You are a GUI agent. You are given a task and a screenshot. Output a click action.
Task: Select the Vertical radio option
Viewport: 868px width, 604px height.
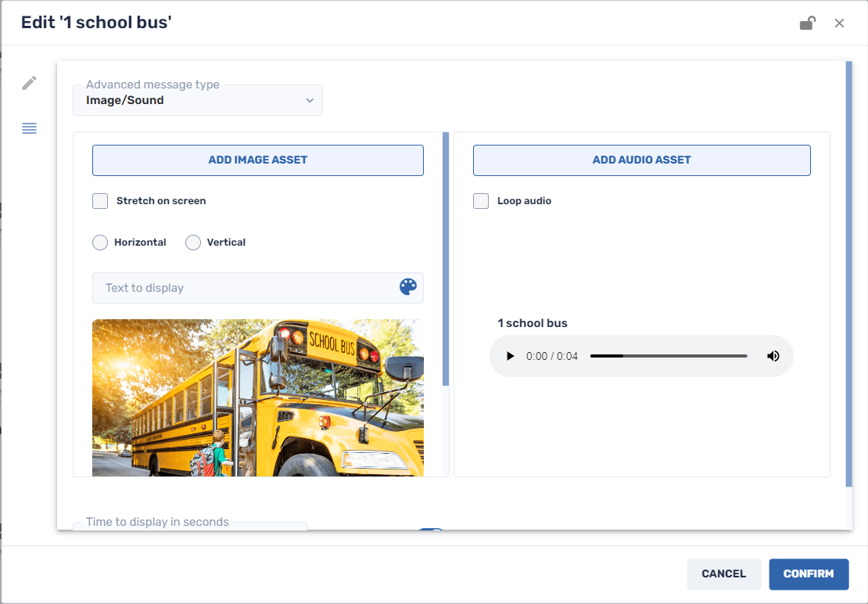pyautogui.click(x=192, y=243)
